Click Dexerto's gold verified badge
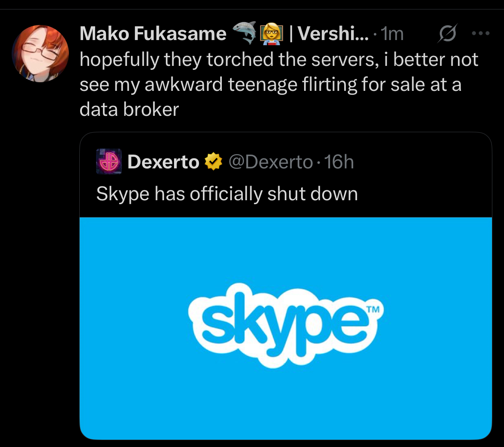 tap(213, 162)
